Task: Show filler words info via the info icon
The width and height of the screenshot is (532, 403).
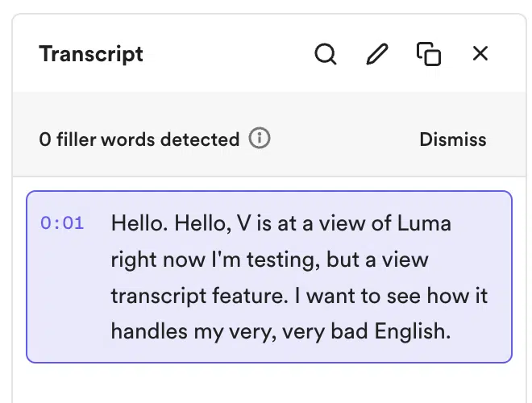Action: 260,138
